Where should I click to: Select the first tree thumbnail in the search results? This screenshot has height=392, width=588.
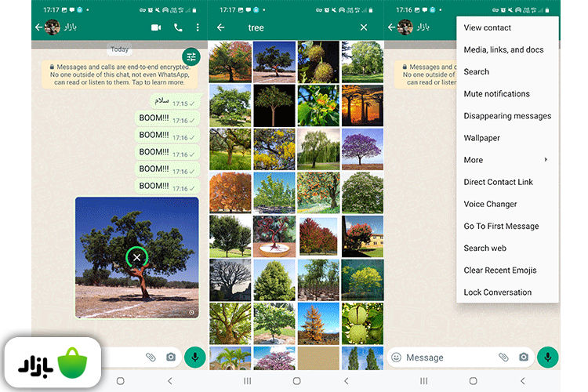(x=230, y=62)
